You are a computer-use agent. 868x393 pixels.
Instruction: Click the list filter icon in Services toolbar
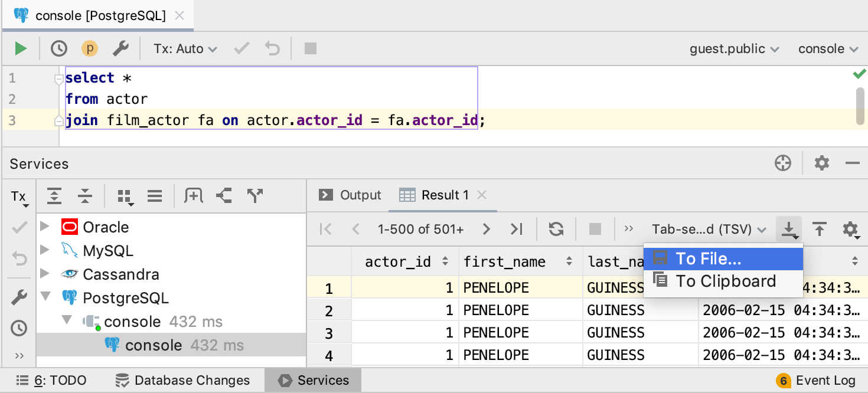point(155,195)
